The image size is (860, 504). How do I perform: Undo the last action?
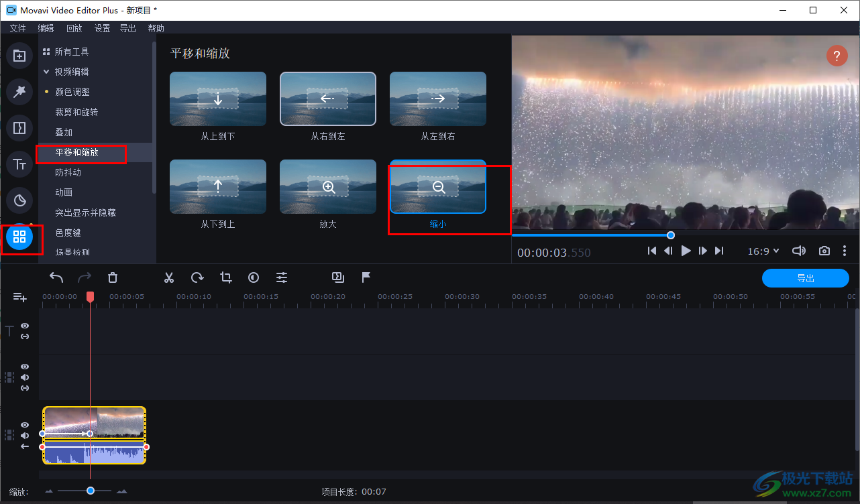tap(56, 277)
